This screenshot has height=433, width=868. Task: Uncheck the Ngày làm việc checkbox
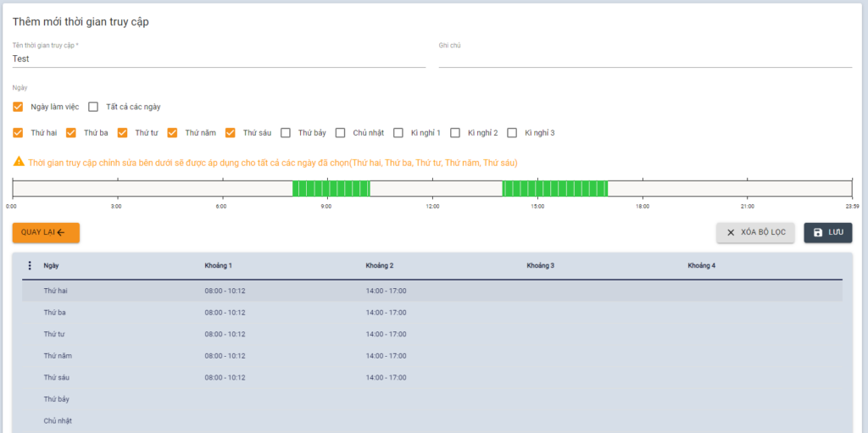18,107
